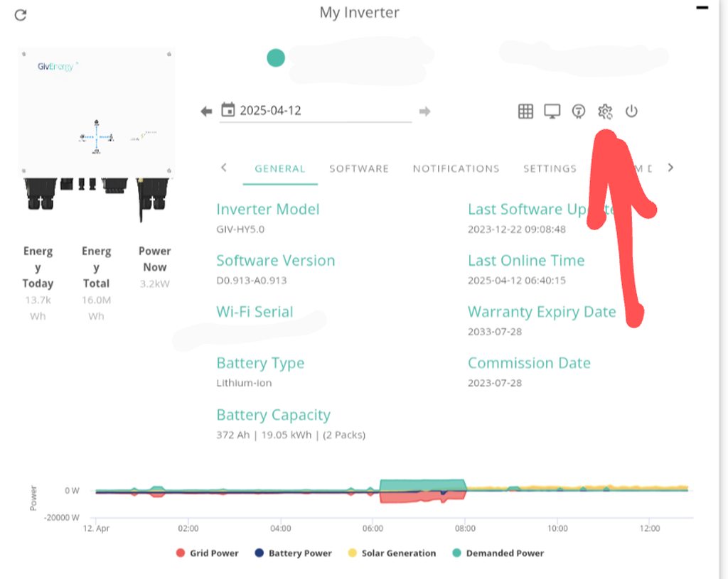Click the power restart icon
Screen dimensions: 728x579
pyautogui.click(x=631, y=112)
